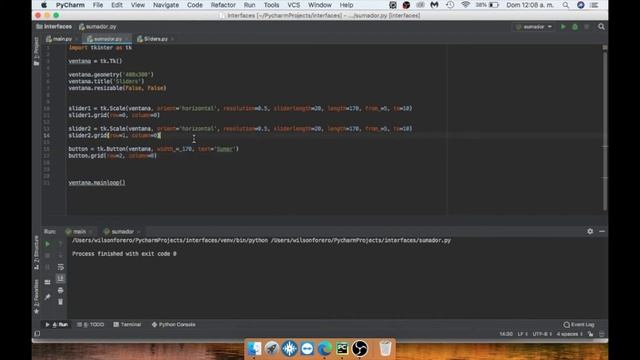
Task: Toggle tool window bars icon at bottom-left corner
Action: tap(37, 333)
